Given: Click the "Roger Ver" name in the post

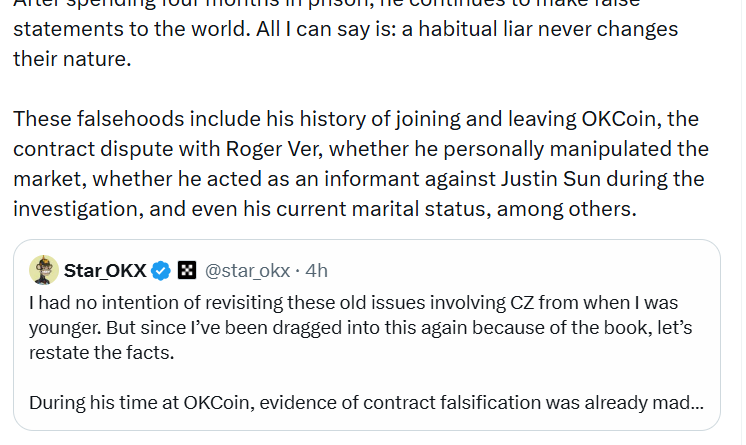Looking at the screenshot, I should (x=275, y=150).
